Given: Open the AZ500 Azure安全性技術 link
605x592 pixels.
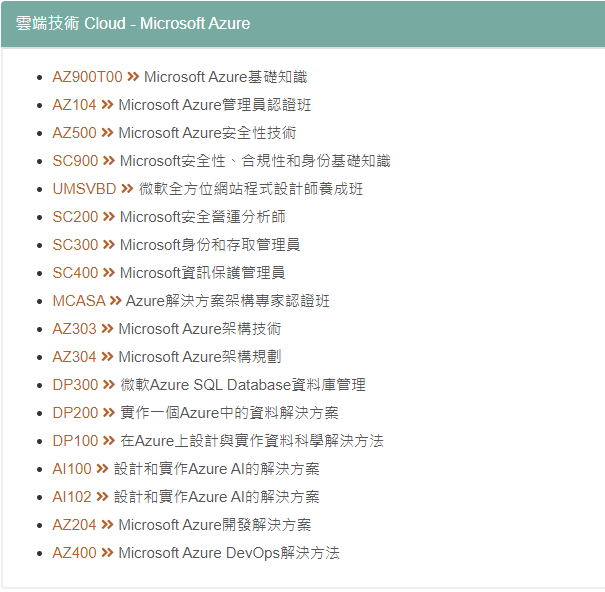Looking at the screenshot, I should (174, 133).
